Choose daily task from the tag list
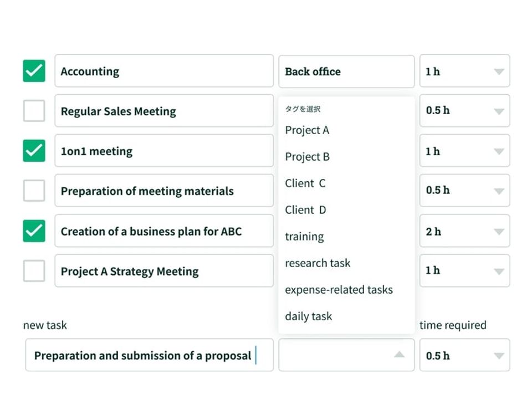 point(308,316)
